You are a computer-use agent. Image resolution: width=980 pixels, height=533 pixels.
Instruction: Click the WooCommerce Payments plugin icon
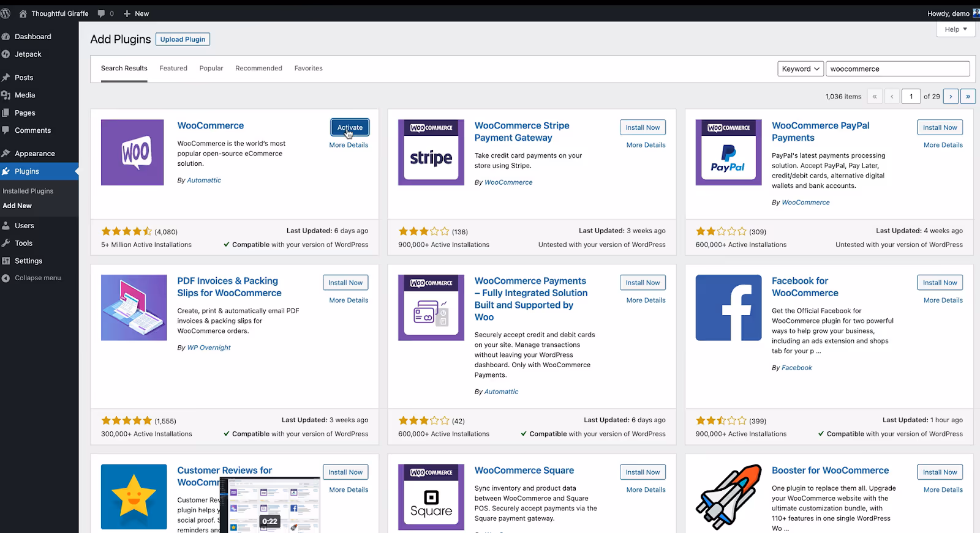click(431, 308)
